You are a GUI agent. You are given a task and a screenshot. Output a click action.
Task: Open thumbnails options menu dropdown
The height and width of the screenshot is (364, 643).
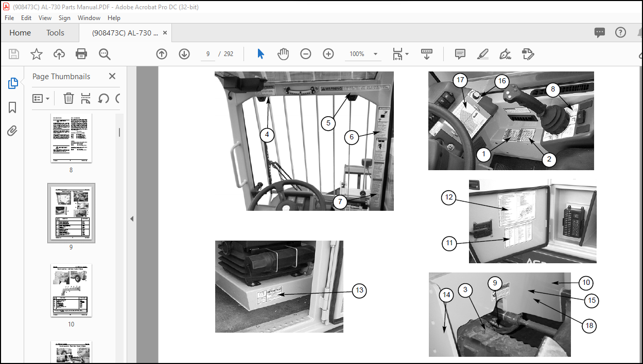[x=41, y=98]
